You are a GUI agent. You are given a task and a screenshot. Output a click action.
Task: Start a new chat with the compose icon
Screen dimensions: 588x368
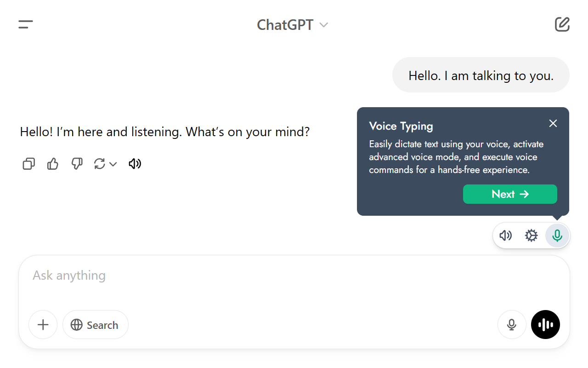[x=562, y=24]
